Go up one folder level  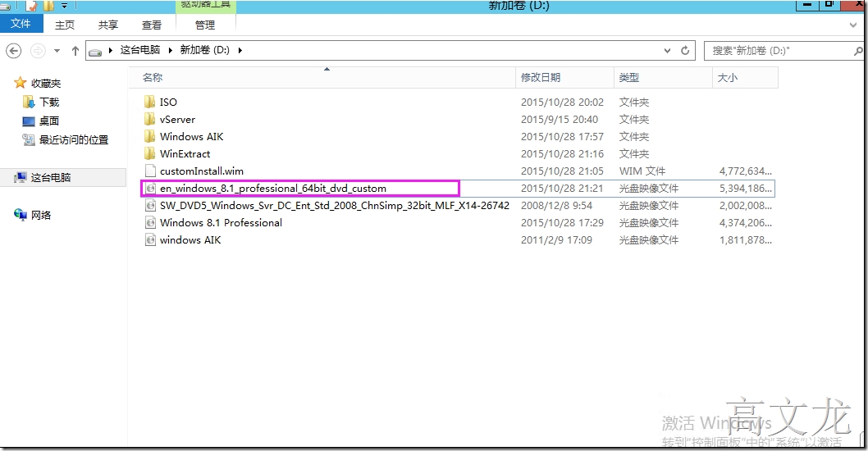tap(75, 51)
